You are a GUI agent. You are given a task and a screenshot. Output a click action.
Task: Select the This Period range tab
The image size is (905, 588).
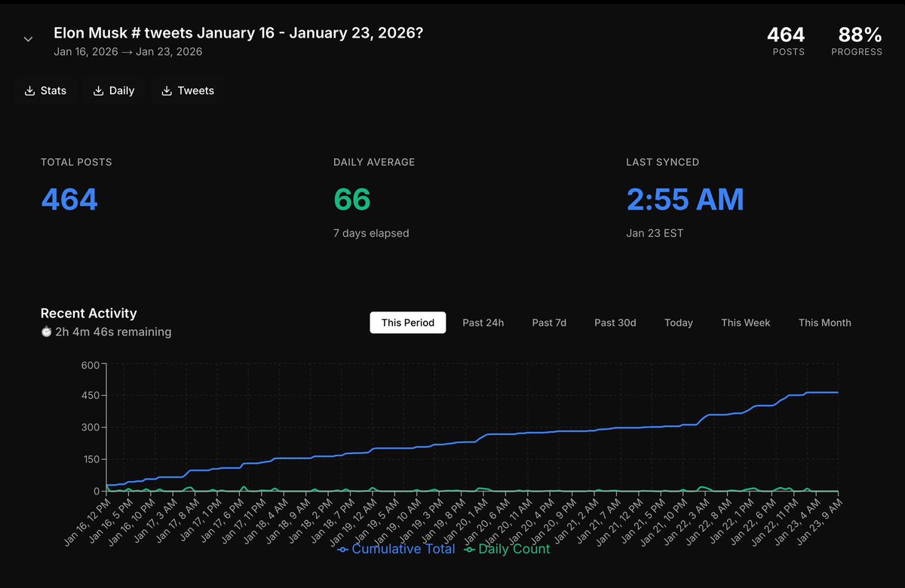(408, 323)
